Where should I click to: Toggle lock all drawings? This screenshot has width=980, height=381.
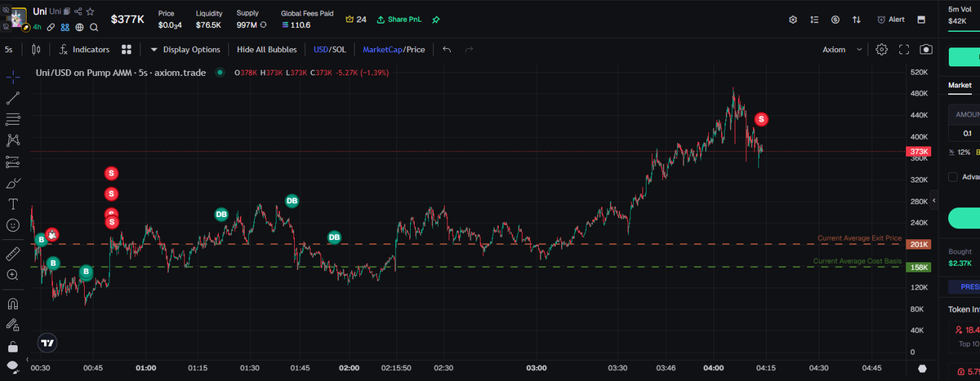13,347
